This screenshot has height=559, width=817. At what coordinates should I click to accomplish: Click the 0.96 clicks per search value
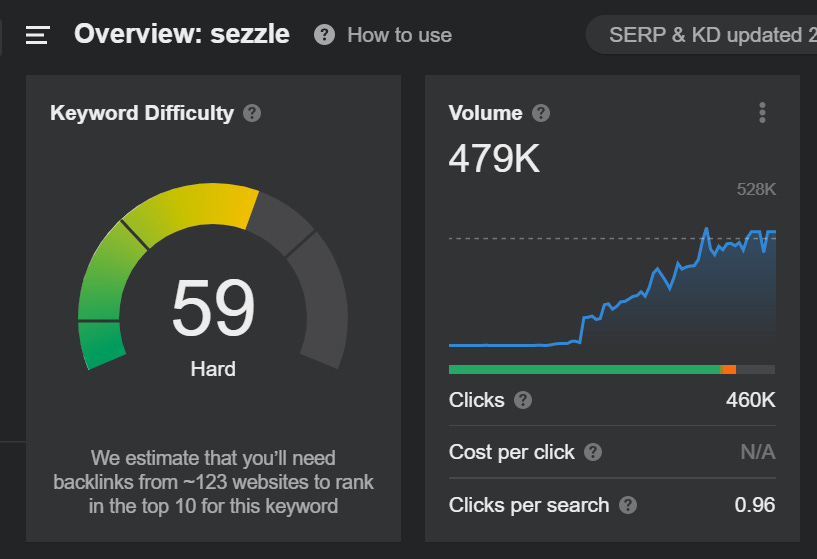point(755,505)
